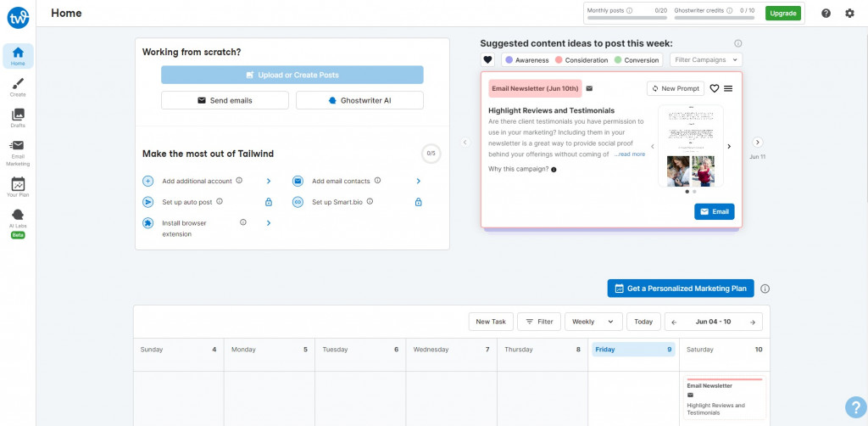The image size is (868, 426).
Task: Go to previous week arrow
Action: tap(674, 322)
